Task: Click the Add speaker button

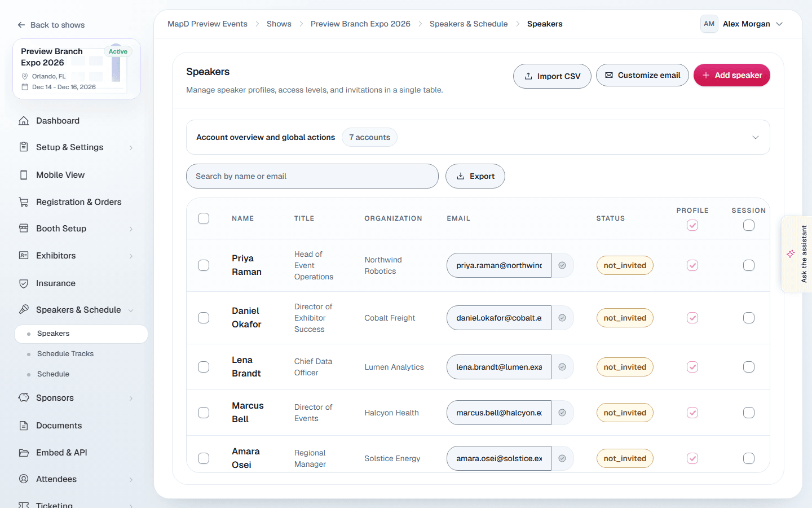Action: click(x=731, y=75)
